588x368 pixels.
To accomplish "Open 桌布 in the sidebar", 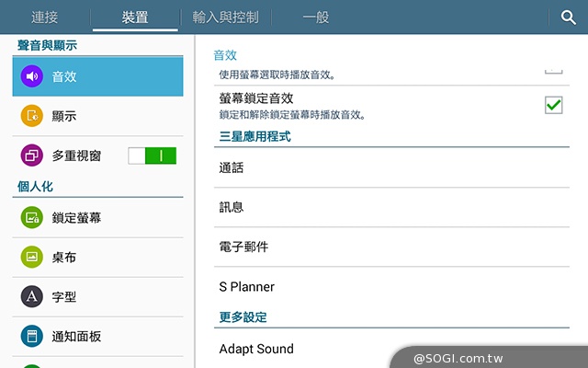I will (98, 258).
